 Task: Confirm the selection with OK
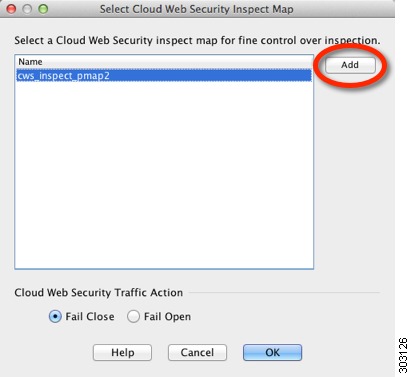click(272, 352)
